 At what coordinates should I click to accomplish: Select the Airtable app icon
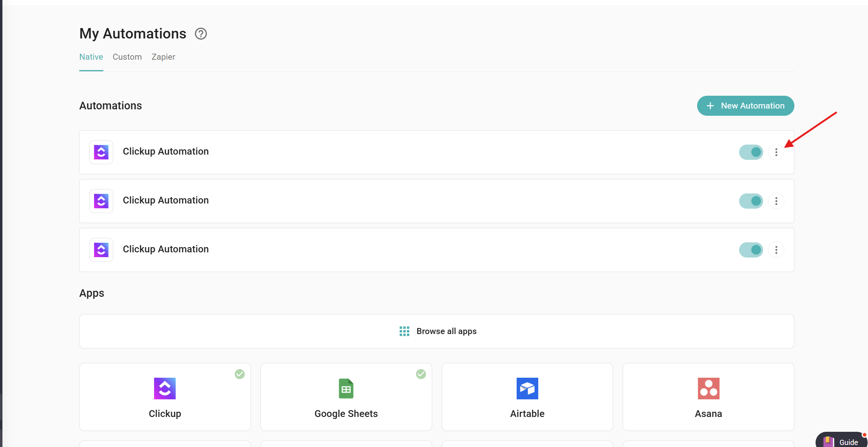click(527, 389)
